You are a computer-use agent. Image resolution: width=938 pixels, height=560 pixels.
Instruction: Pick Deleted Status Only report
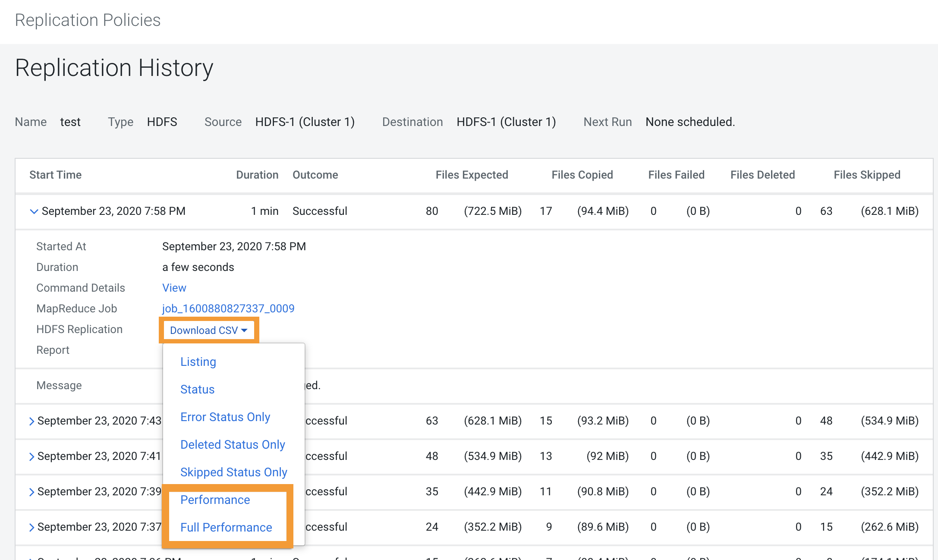tap(233, 444)
